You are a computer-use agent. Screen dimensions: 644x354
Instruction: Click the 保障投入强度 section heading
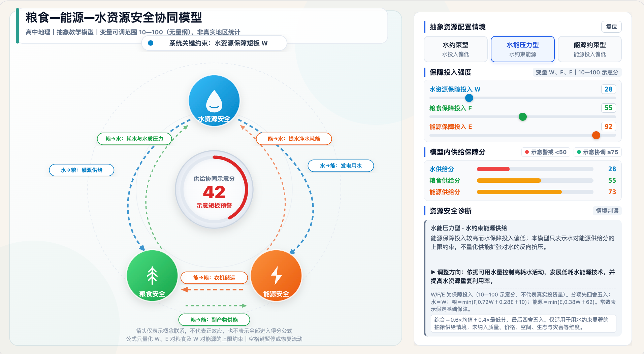click(x=450, y=72)
